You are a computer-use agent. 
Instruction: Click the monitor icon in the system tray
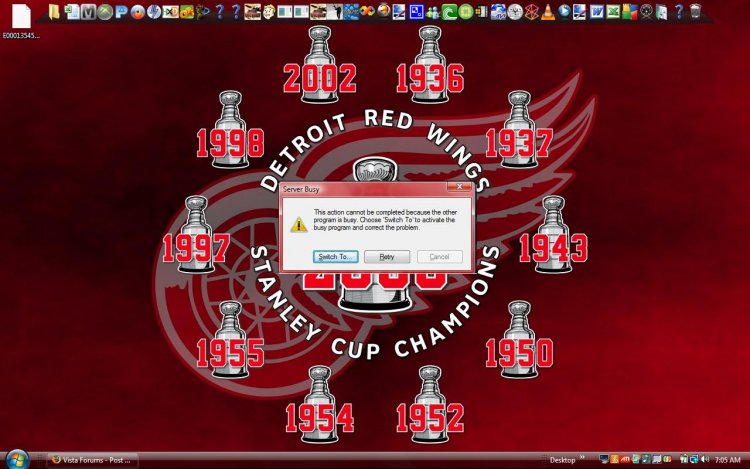tap(604, 459)
